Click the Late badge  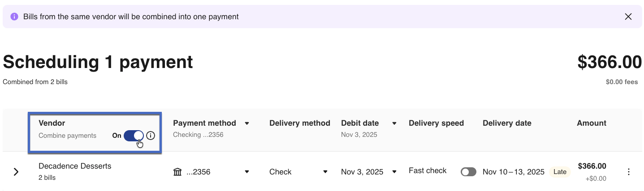560,172
